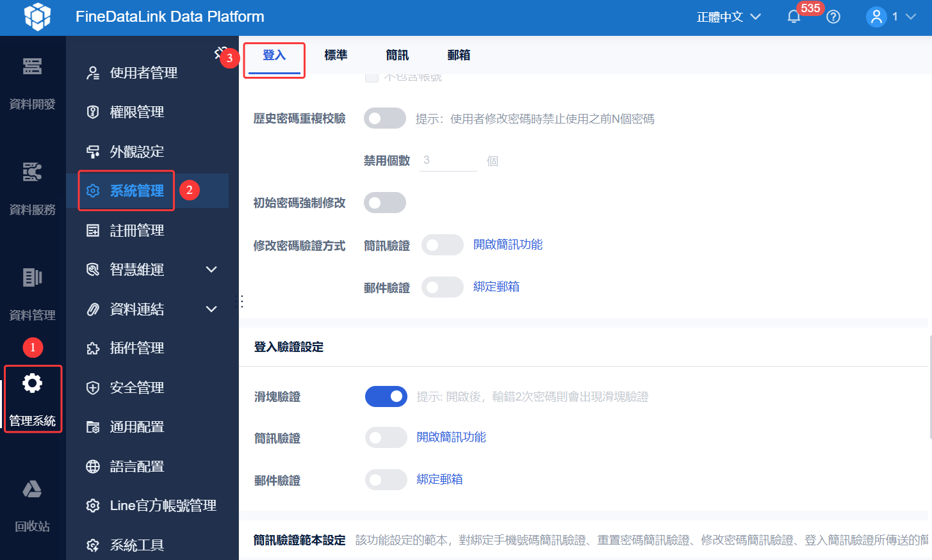The height and width of the screenshot is (560, 932).
Task: Click the blue user avatar icon
Action: coord(876,17)
